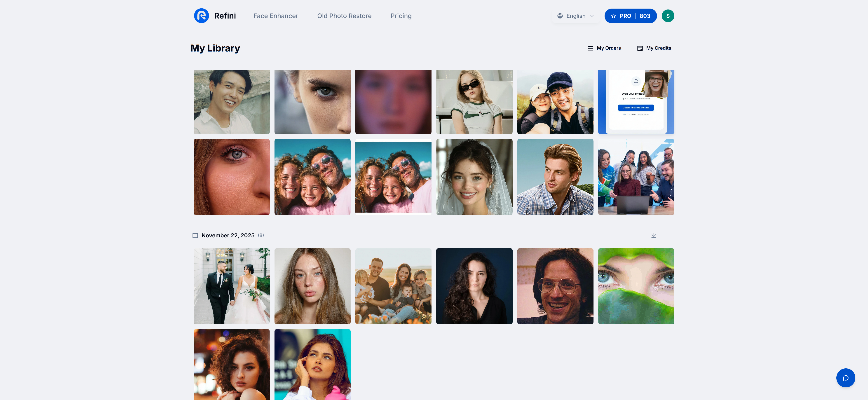The height and width of the screenshot is (400, 868).
Task: Download the November 22 batch via download icon
Action: pyautogui.click(x=654, y=235)
